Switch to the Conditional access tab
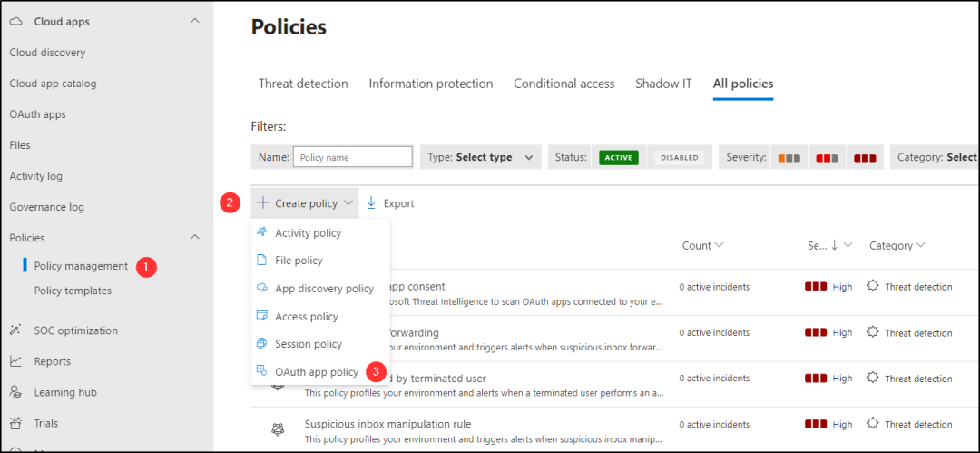 click(563, 84)
